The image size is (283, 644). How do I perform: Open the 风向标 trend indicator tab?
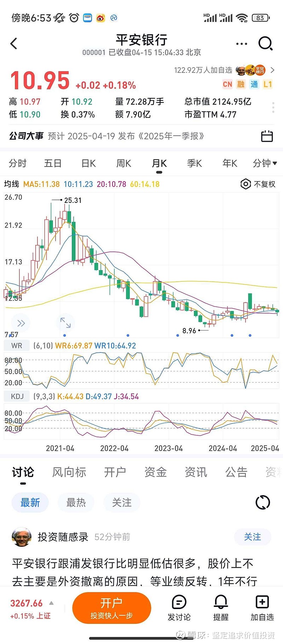69,472
